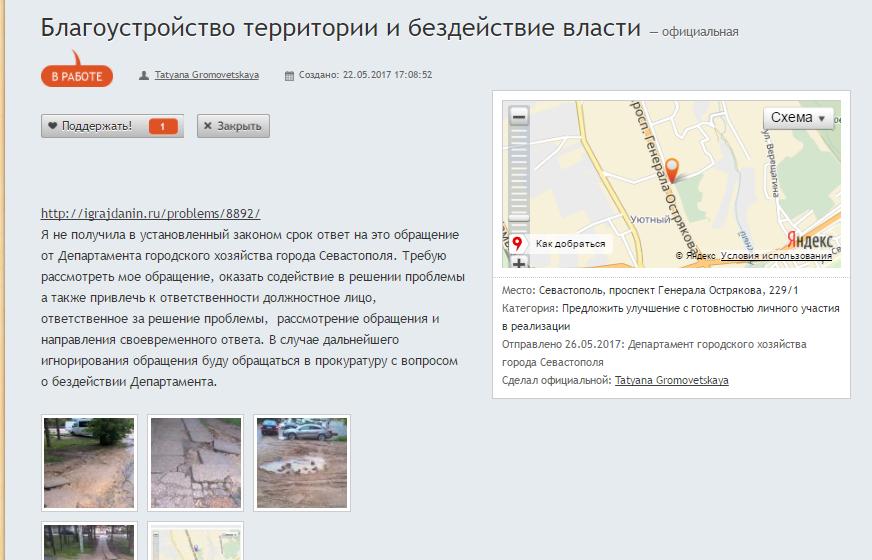The width and height of the screenshot is (872, 560).
Task: Click the calendar icon beside creation date
Action: [289, 76]
